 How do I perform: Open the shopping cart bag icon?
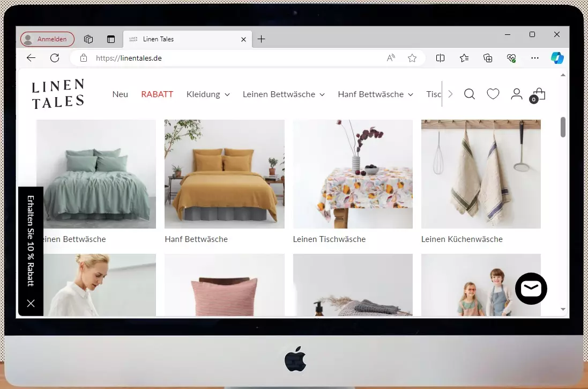539,94
